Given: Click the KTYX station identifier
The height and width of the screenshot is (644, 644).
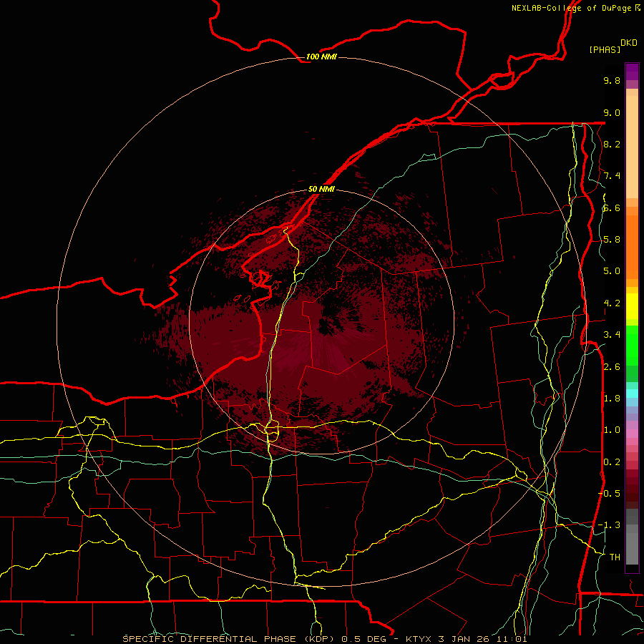Looking at the screenshot, I should point(419,639).
